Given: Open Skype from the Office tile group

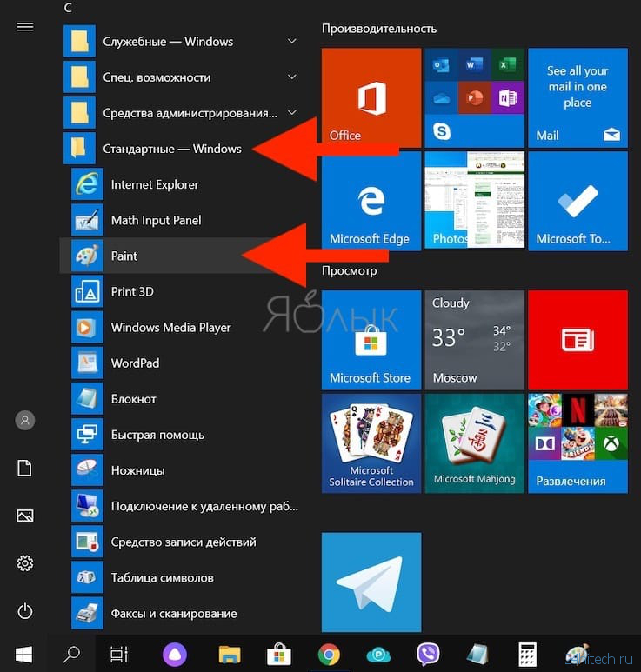Looking at the screenshot, I should [442, 130].
